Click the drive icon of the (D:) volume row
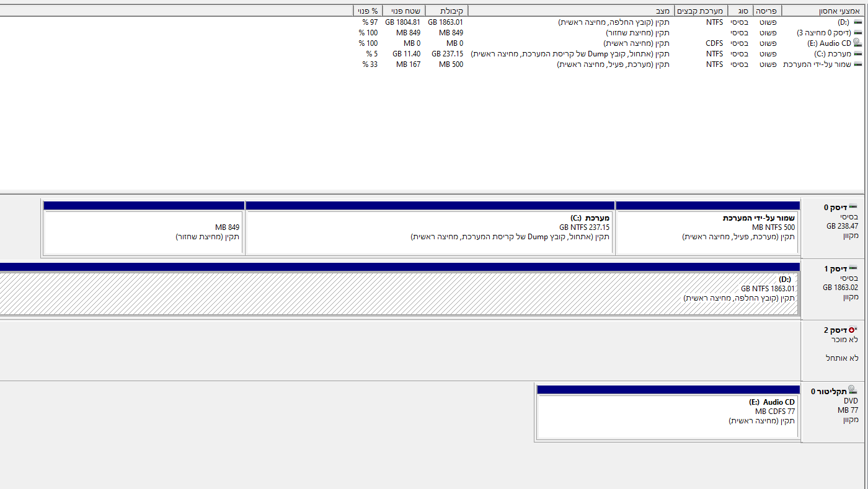This screenshot has width=868, height=489. pyautogui.click(x=857, y=22)
